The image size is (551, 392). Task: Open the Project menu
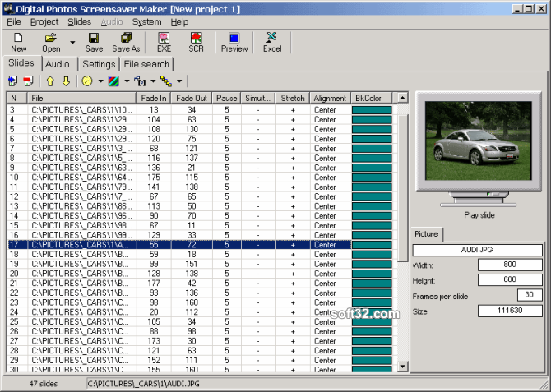point(44,21)
